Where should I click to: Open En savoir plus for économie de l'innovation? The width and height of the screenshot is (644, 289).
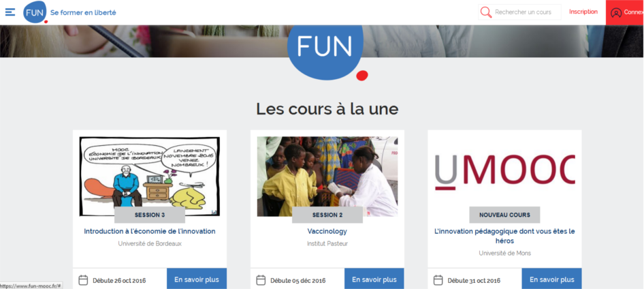click(x=197, y=279)
